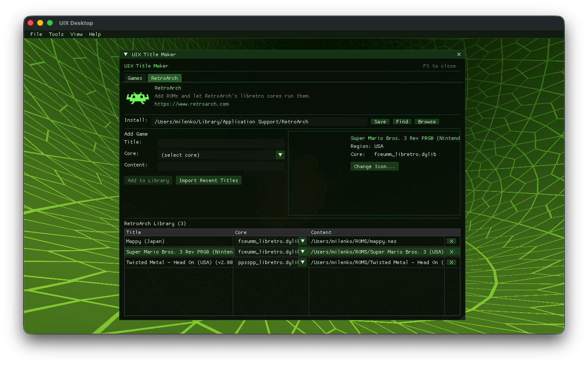
Task: Select the Super Mario Bros. 3 title cell
Action: 179,252
